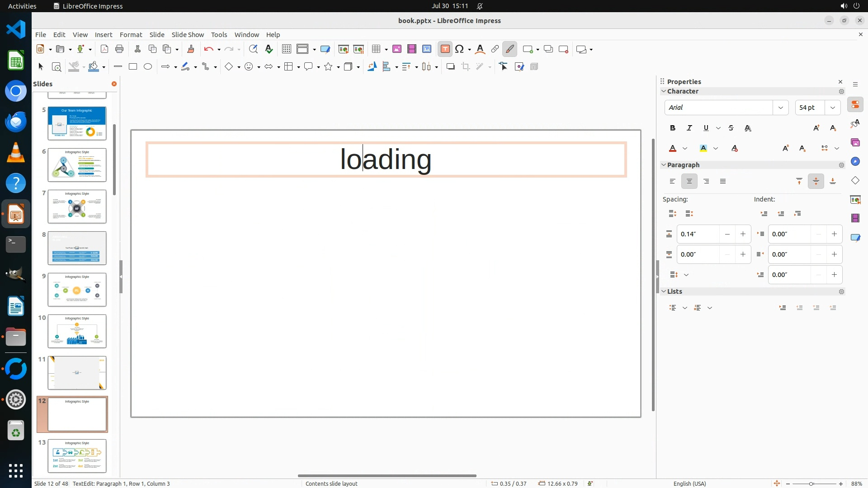The image size is (868, 488).
Task: Select the Rectangle shape tool
Action: [x=133, y=67]
